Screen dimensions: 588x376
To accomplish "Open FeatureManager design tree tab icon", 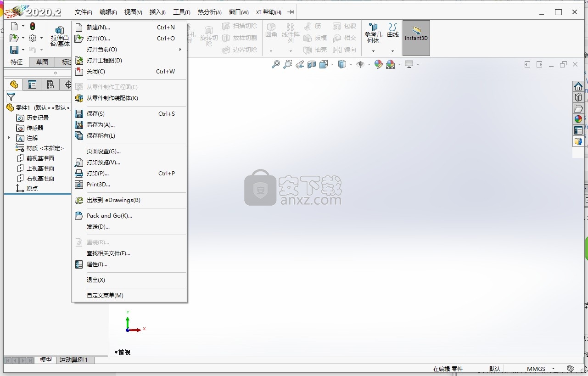I will pyautogui.click(x=14, y=84).
